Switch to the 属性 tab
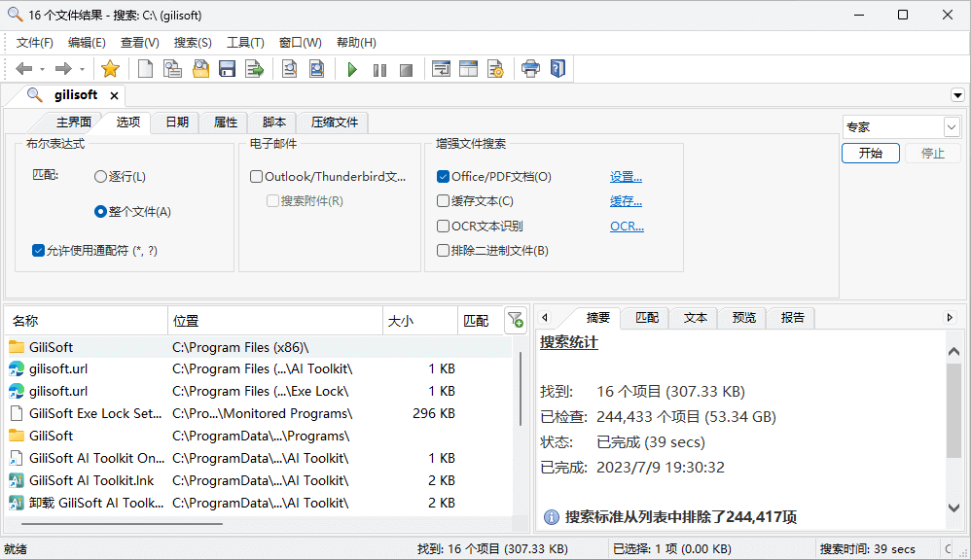This screenshot has height=560, width=971. tap(226, 122)
